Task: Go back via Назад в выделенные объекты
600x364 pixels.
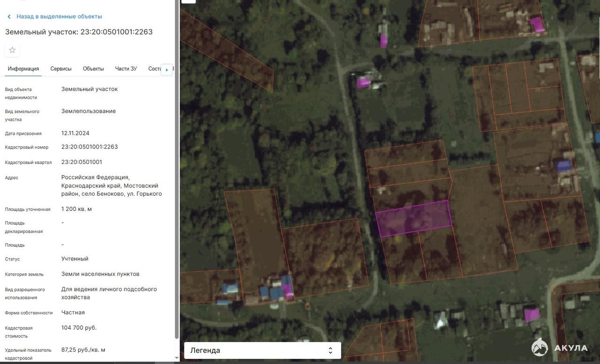Action: [x=59, y=16]
